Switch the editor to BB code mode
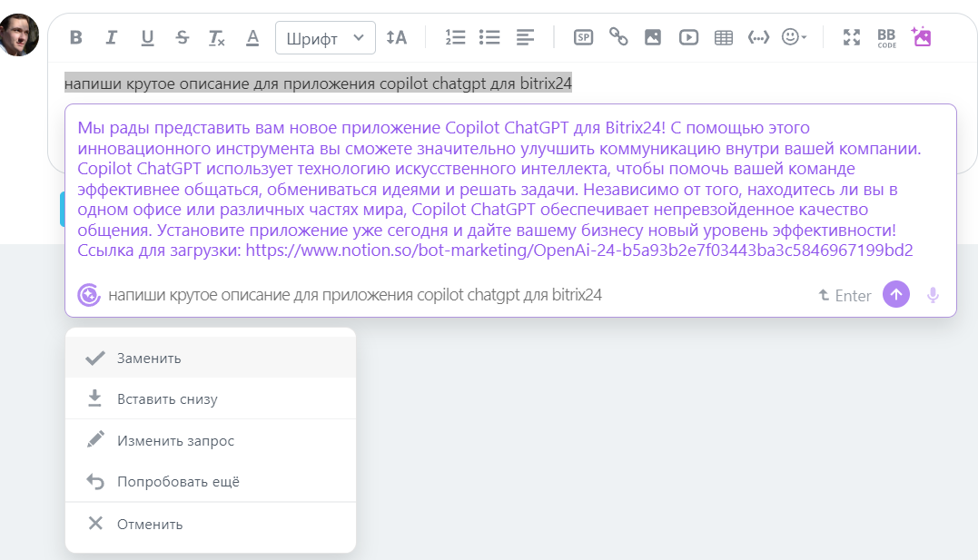This screenshot has width=978, height=560. click(x=886, y=37)
